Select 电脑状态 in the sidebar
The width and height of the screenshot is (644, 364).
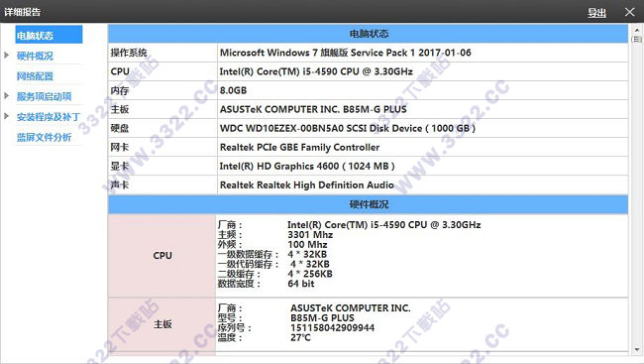49,35
